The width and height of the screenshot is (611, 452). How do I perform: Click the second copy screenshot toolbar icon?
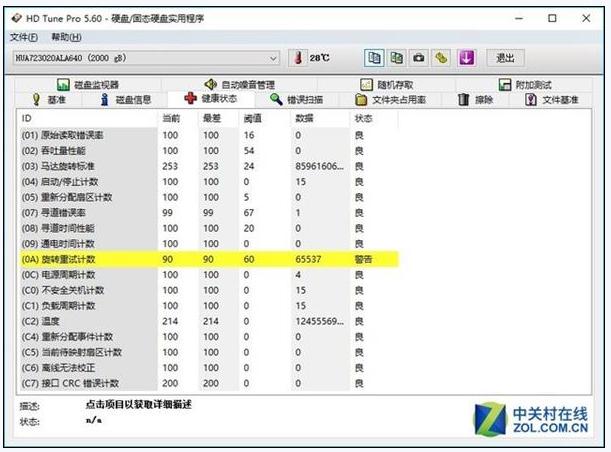click(397, 58)
